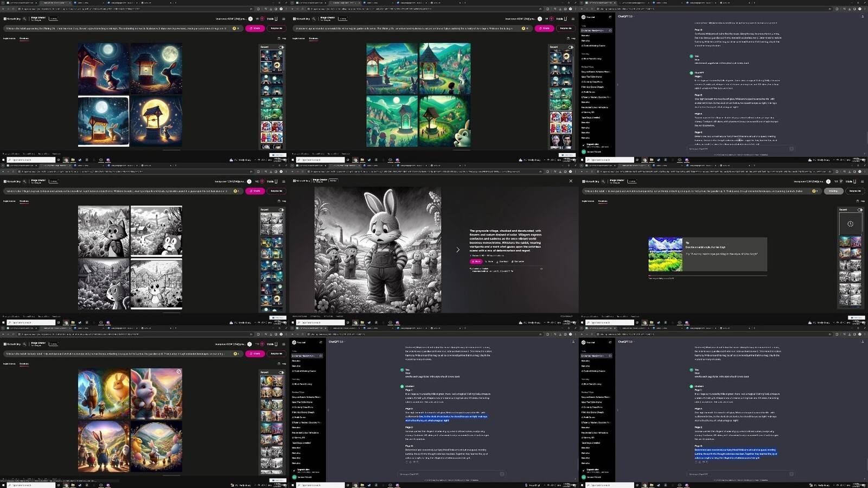The width and height of the screenshot is (868, 488).
Task: Download the enlarged grayscale rabbit image
Action: tap(502, 262)
